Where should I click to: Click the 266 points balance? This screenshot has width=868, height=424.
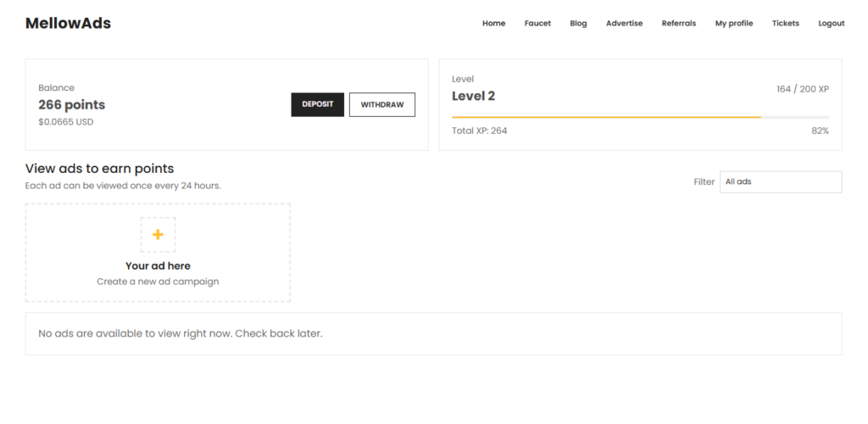click(x=72, y=105)
